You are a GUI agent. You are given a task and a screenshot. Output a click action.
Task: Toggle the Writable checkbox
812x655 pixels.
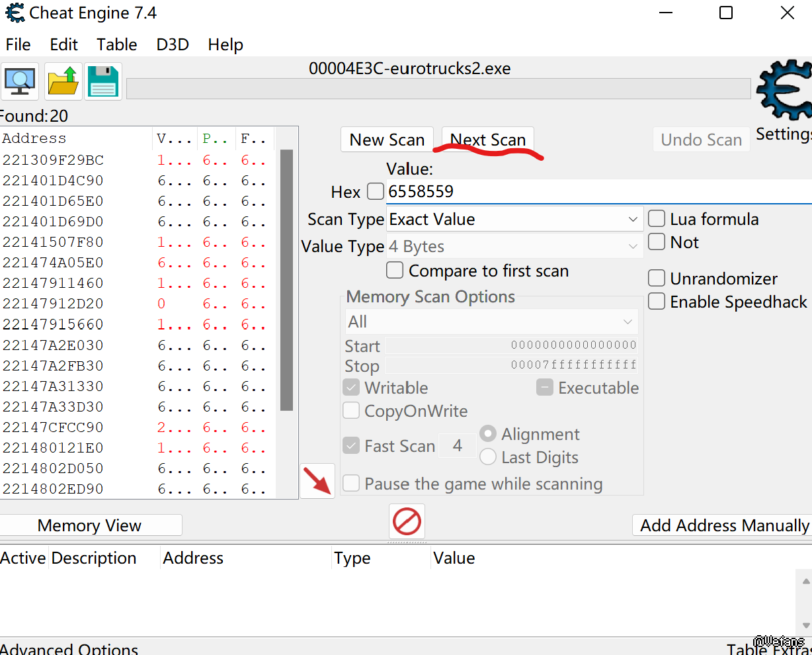[x=351, y=388]
